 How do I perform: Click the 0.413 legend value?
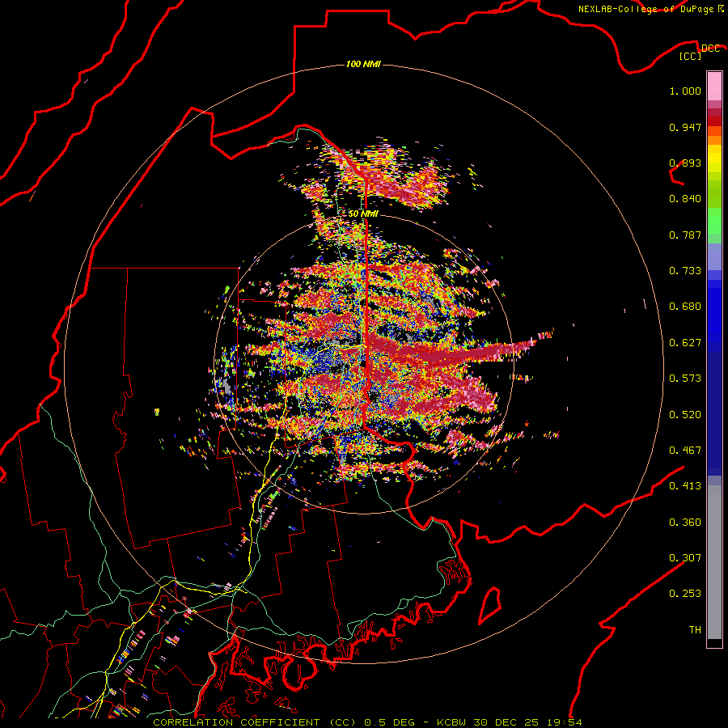[685, 486]
